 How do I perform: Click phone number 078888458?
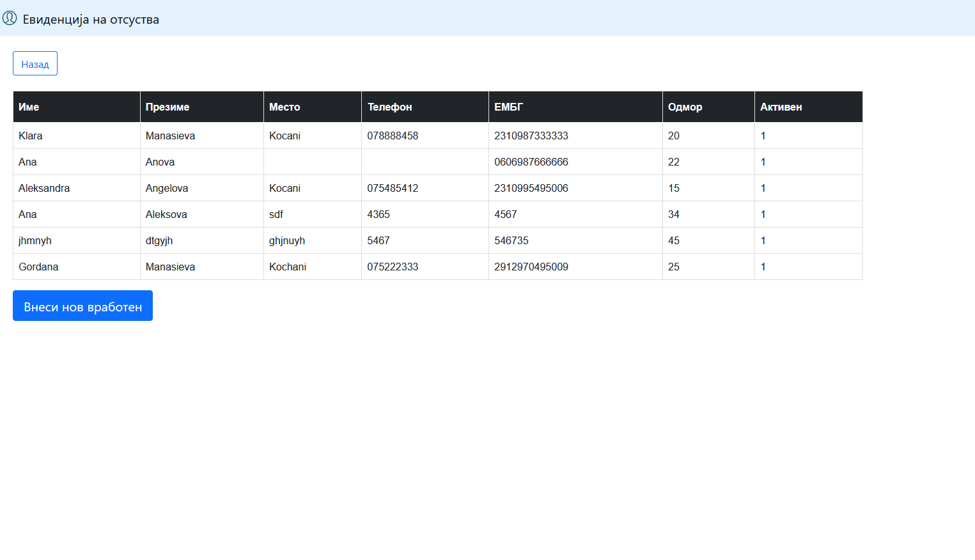(393, 136)
